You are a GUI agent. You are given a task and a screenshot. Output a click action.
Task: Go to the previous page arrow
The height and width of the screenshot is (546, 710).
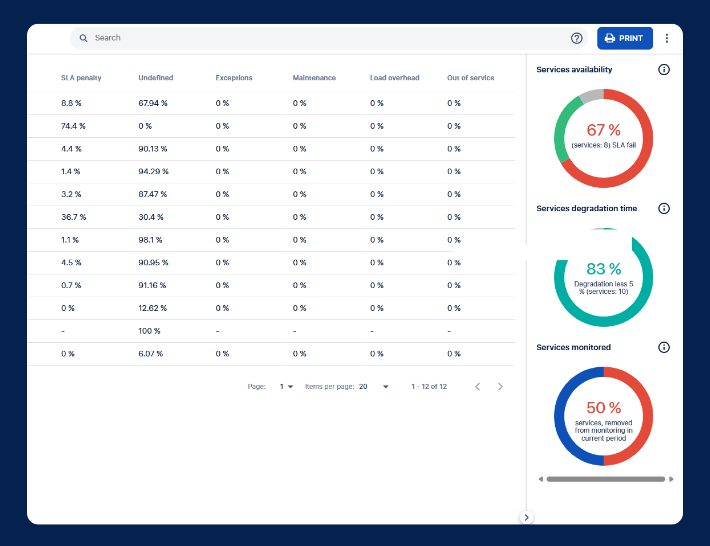coord(477,386)
